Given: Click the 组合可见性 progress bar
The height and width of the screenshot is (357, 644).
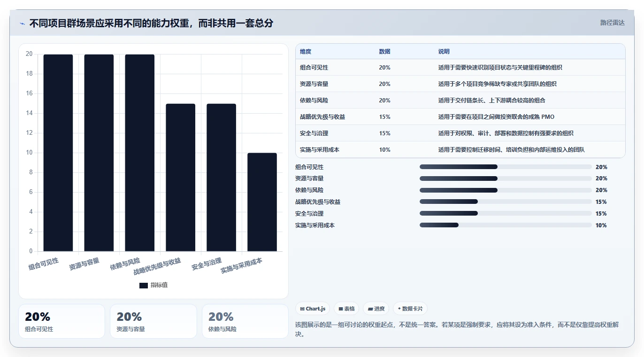Looking at the screenshot, I should click(506, 167).
